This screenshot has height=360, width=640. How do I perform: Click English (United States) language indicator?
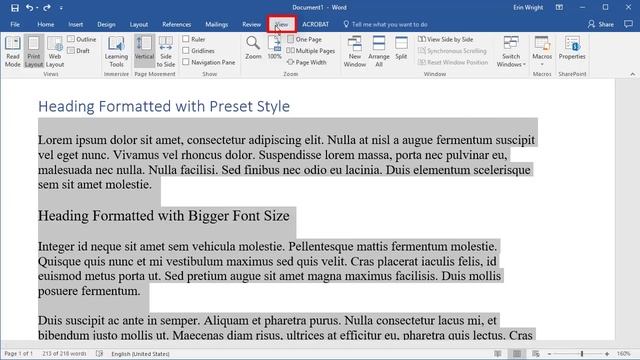pos(140,353)
